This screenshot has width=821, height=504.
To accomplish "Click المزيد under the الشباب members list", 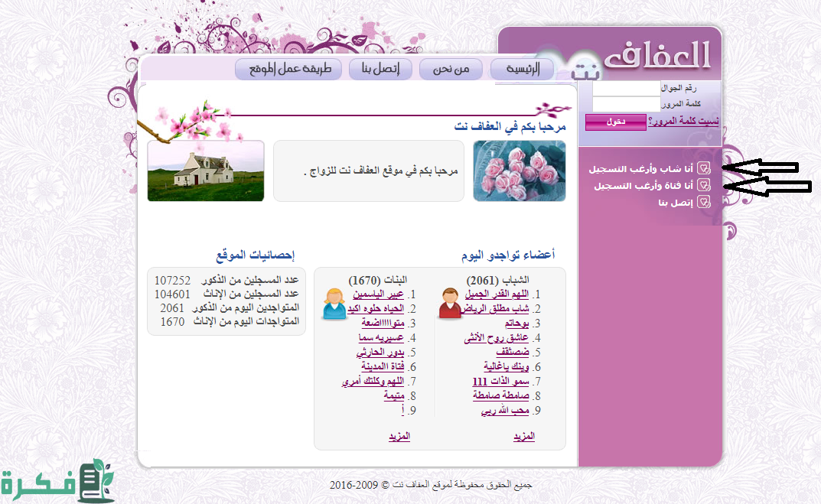I will (x=523, y=436).
